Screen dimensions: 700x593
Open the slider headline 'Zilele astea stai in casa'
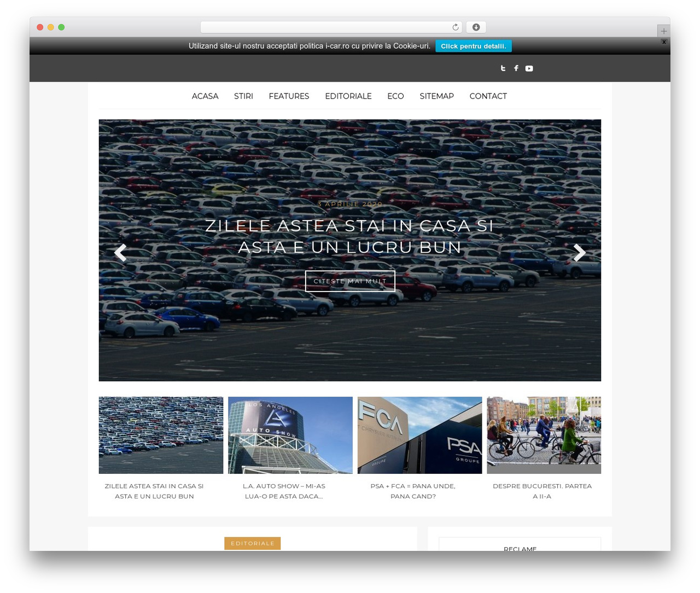[350, 236]
